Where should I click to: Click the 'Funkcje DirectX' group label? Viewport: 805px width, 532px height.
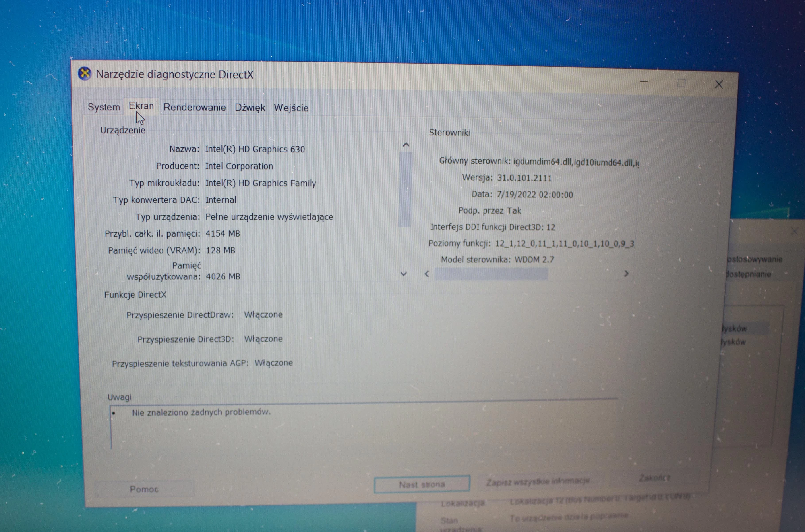[x=135, y=295]
